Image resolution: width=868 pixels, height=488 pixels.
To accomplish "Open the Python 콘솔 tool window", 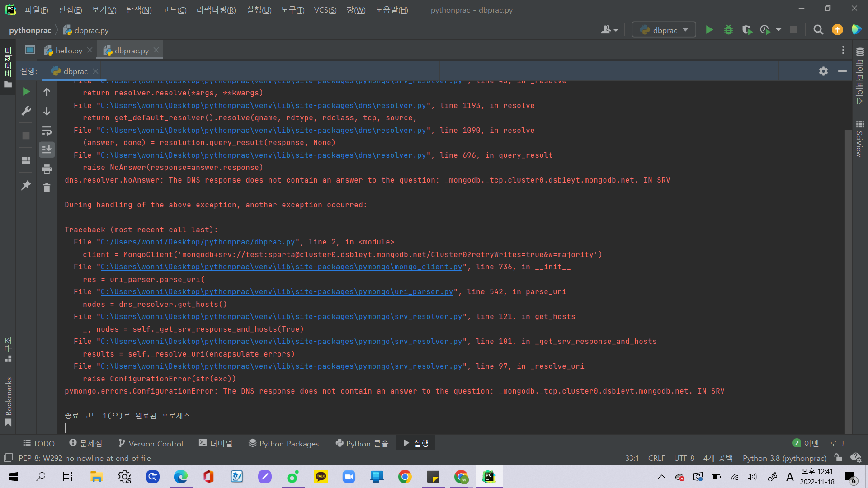I will [x=362, y=443].
